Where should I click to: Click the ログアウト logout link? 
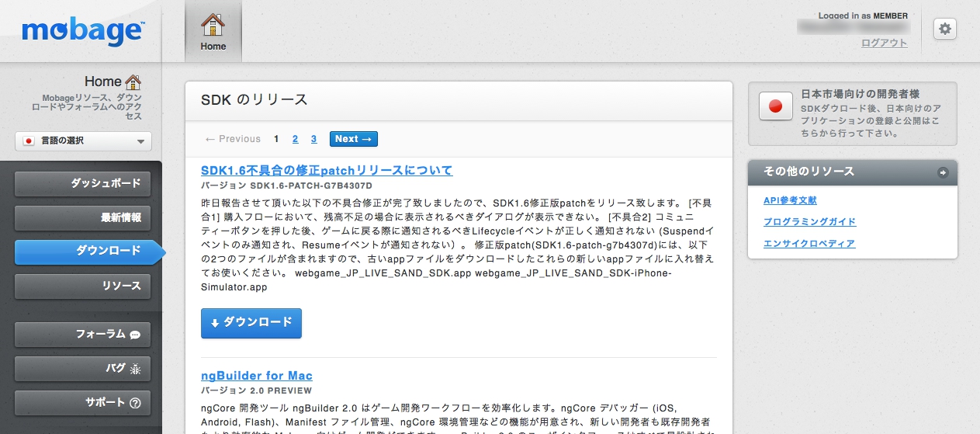point(884,43)
